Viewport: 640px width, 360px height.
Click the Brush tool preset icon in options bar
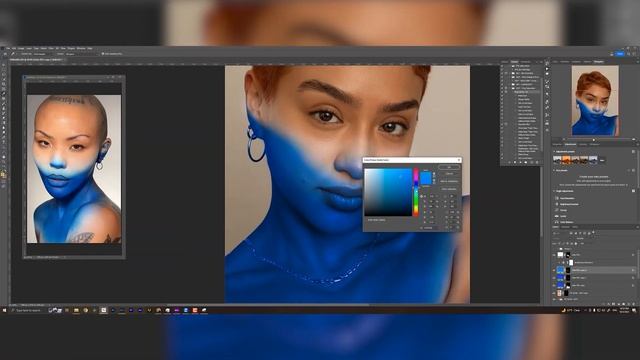13,54
